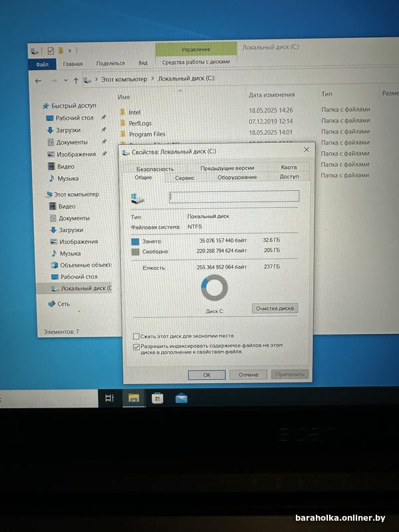The height and width of the screenshot is (532, 399).
Task: Go back with the left arrow
Action: (x=39, y=80)
